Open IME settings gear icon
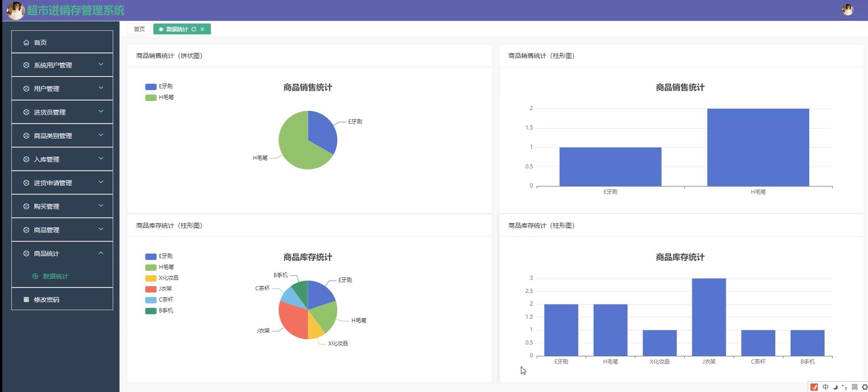 tap(864, 387)
